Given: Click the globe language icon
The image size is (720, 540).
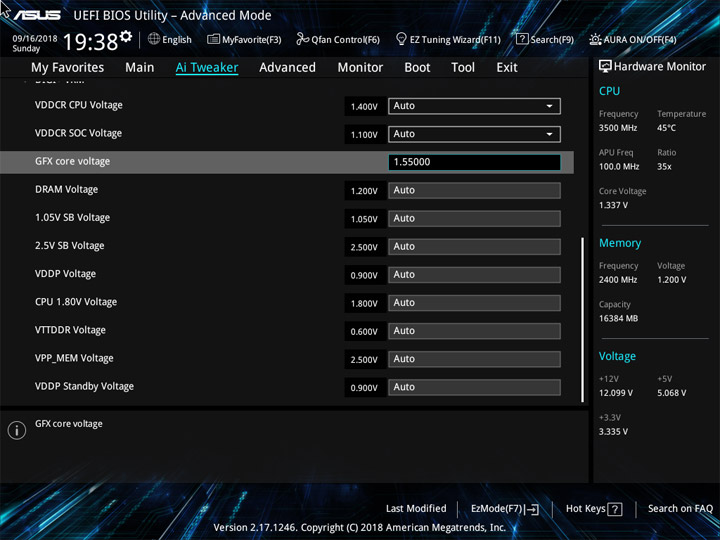Looking at the screenshot, I should [154, 39].
